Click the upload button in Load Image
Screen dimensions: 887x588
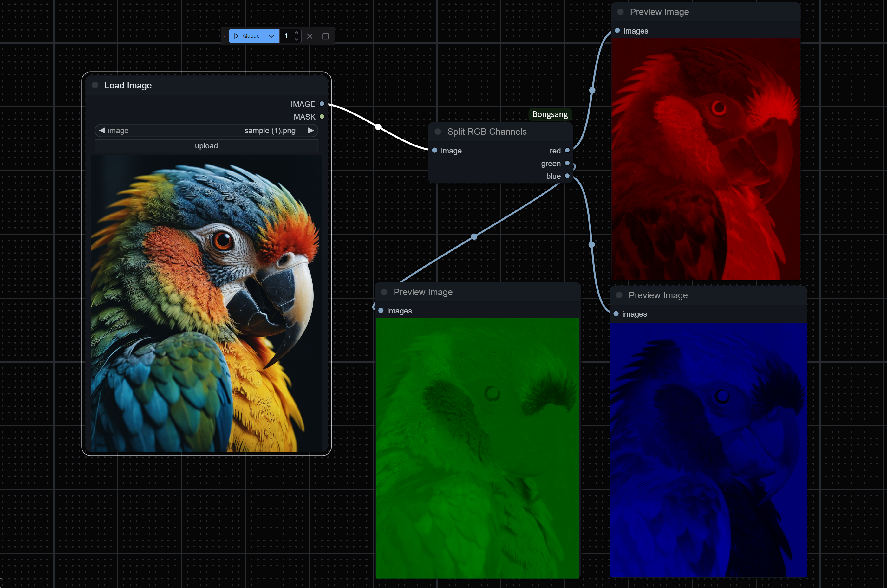(206, 146)
